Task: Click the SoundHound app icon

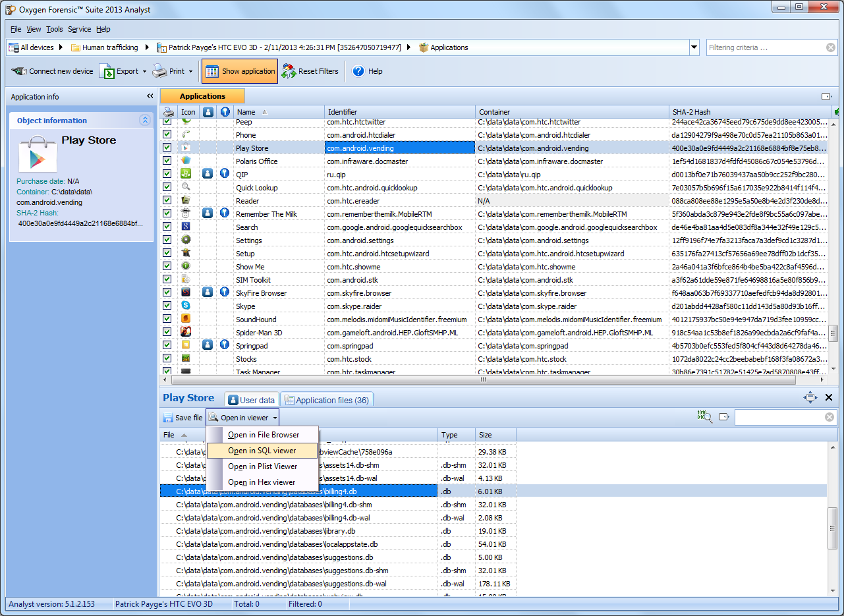Action: (186, 320)
